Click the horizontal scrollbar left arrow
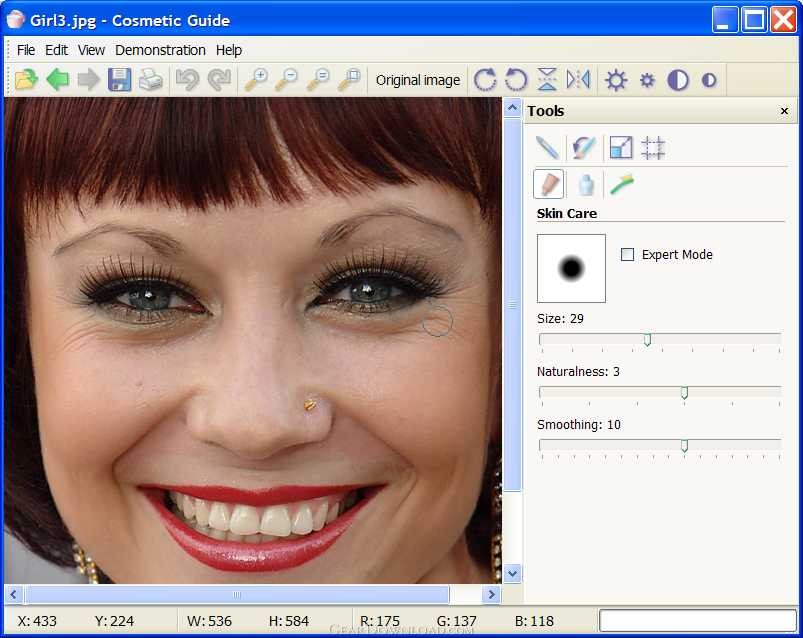Viewport: 803px width, 638px height. coord(14,594)
